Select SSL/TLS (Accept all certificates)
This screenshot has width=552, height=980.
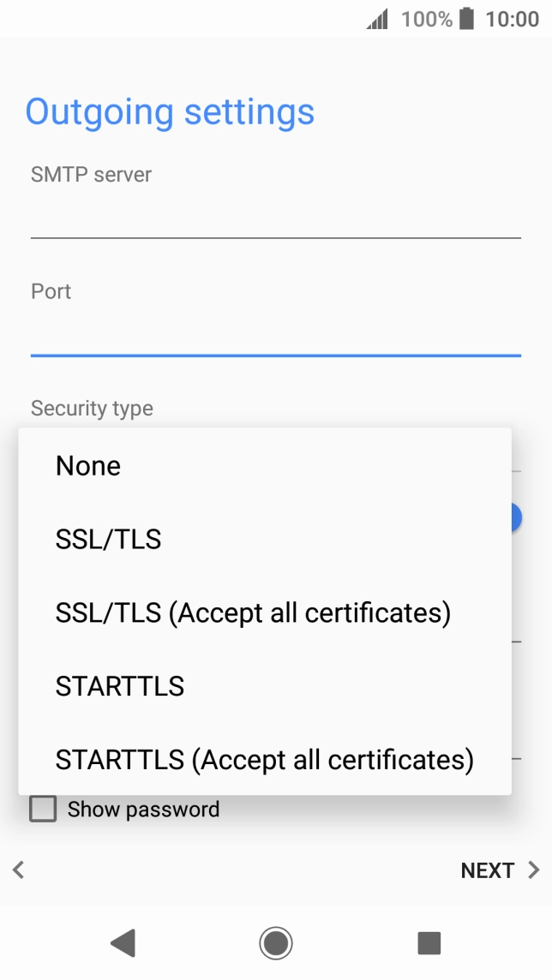(252, 612)
